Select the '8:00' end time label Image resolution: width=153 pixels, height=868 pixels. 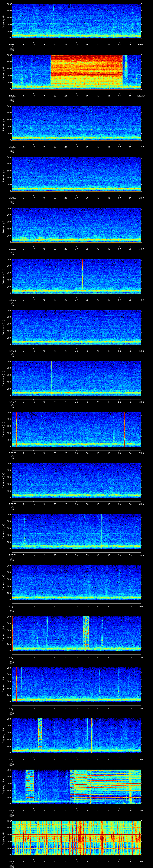(141, 504)
